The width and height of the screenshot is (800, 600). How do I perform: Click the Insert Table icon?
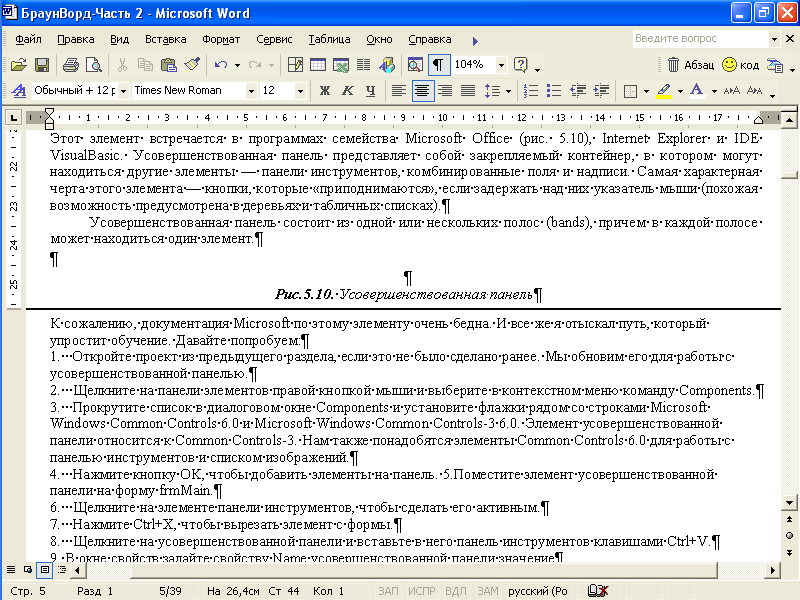coord(318,65)
